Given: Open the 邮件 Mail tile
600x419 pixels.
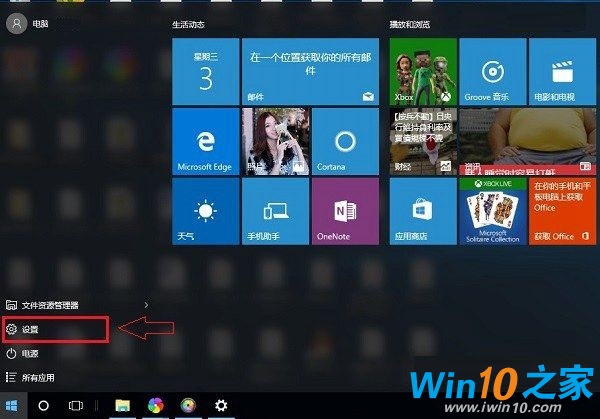Looking at the screenshot, I should tap(310, 72).
